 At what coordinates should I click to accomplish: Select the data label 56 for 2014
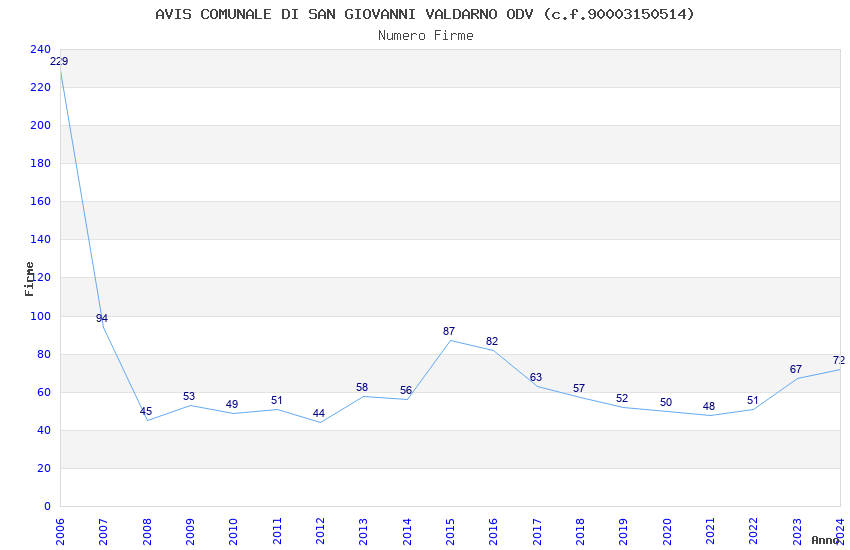tap(406, 391)
